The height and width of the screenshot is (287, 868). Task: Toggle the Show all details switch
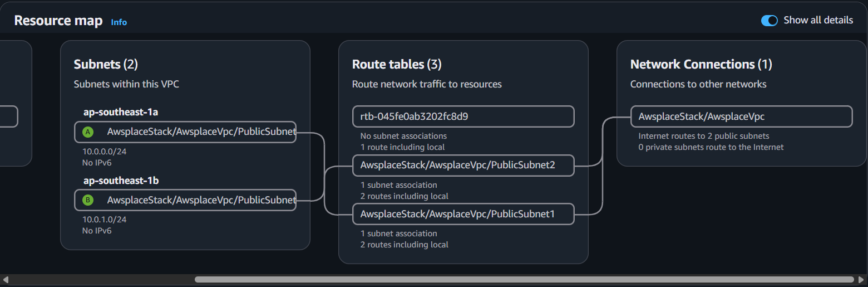click(770, 21)
